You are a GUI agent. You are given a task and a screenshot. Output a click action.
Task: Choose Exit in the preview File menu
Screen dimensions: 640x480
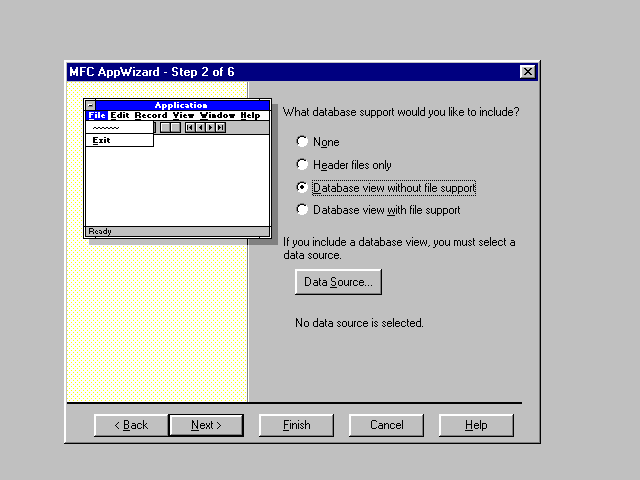click(101, 140)
